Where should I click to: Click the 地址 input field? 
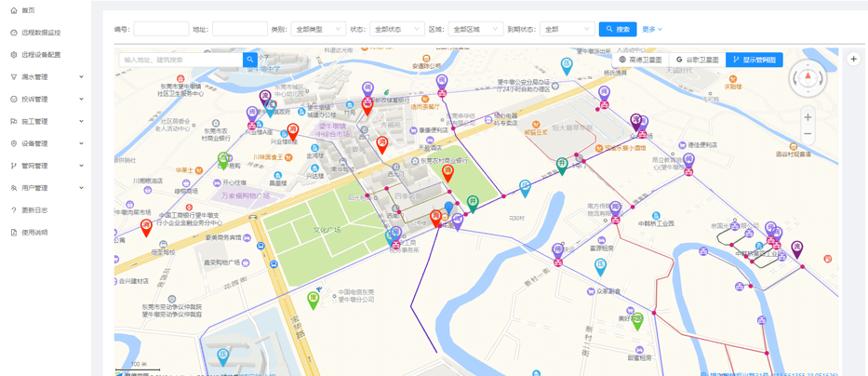pos(240,30)
